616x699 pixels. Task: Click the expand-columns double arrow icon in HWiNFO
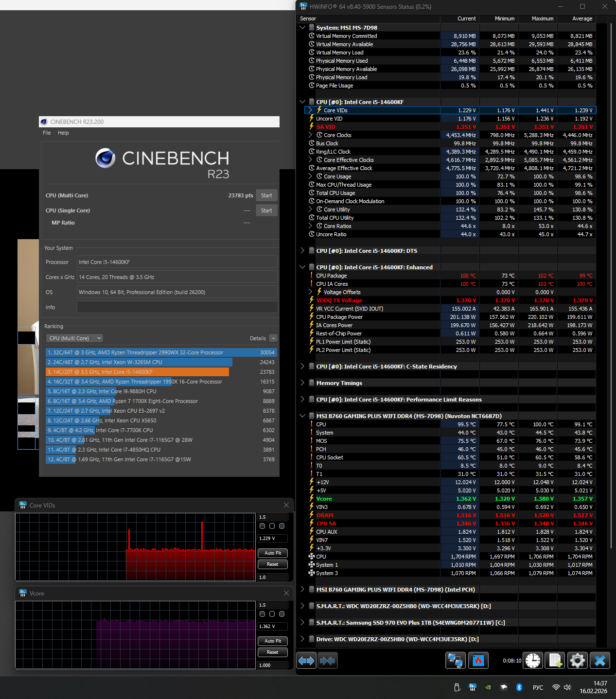coord(306,661)
